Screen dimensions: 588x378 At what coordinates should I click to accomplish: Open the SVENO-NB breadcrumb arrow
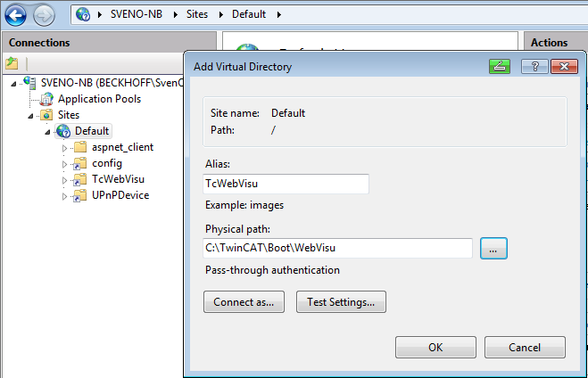[x=176, y=14]
